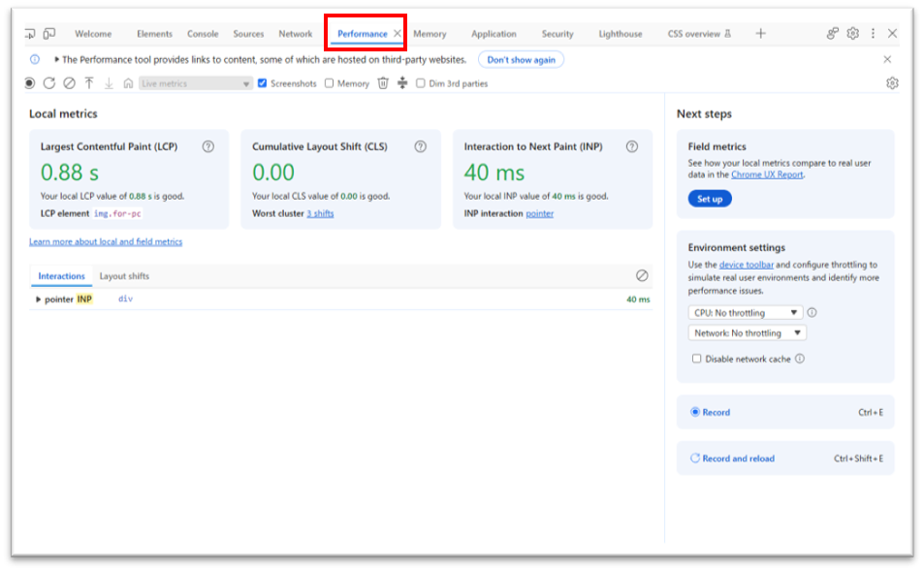Image resolution: width=924 pixels, height=571 pixels.
Task: Click the download profile arrow icon
Action: 109,83
